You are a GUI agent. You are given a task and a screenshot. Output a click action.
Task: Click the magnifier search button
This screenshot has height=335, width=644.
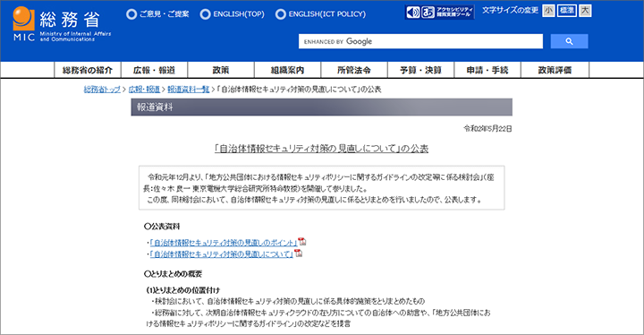(569, 41)
